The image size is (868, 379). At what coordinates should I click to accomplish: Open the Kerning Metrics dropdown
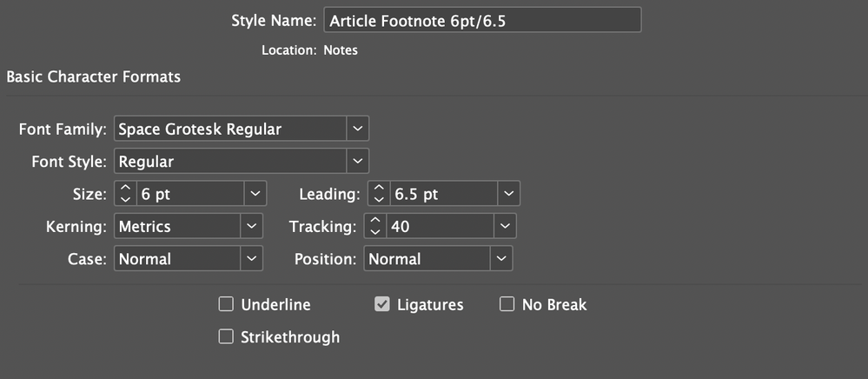tap(252, 226)
